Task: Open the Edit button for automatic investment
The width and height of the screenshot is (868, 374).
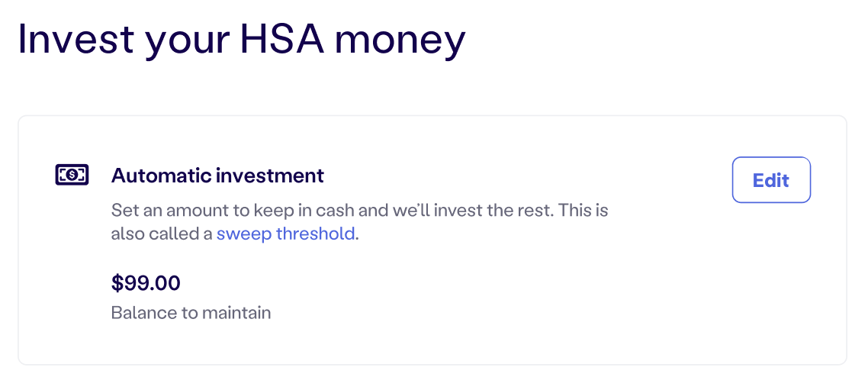Action: (771, 180)
